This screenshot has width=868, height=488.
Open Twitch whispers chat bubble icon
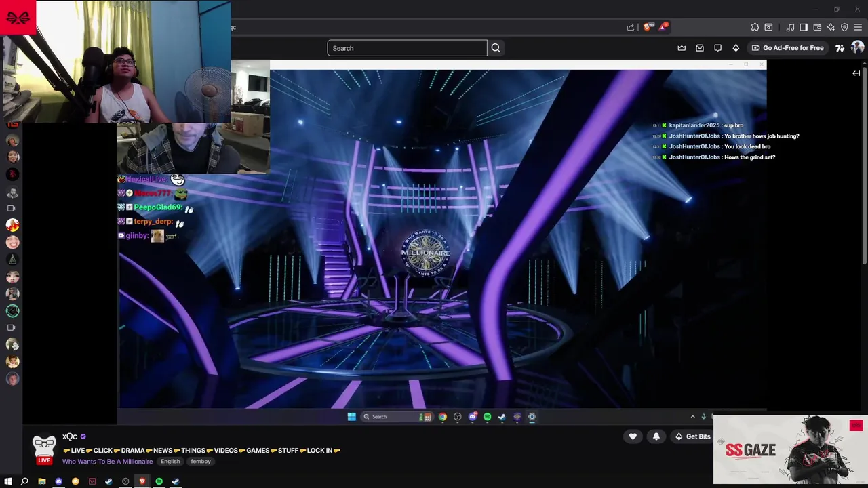[717, 48]
